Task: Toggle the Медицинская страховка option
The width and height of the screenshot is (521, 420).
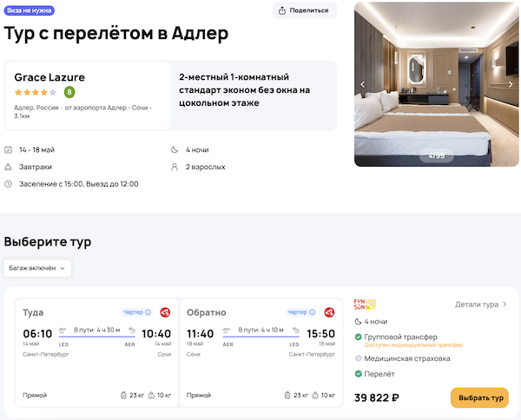Action: [x=358, y=358]
